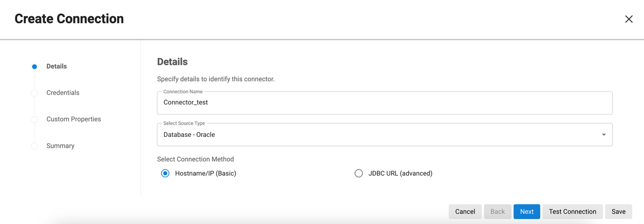Click the JDBC URL (advanced) label text
Image resolution: width=644 pixels, height=224 pixels.
[x=400, y=174]
